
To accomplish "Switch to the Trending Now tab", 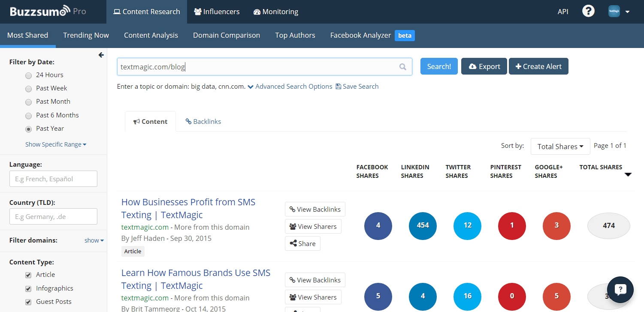I will [x=86, y=35].
